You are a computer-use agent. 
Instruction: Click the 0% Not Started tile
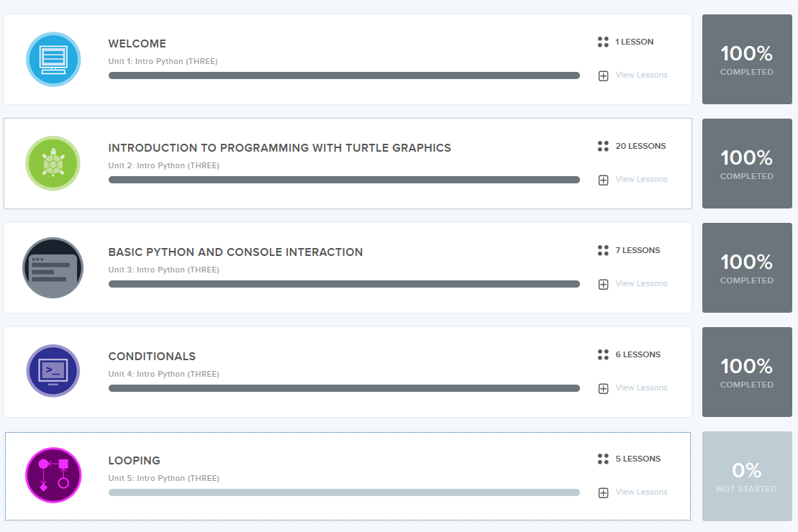click(x=747, y=476)
